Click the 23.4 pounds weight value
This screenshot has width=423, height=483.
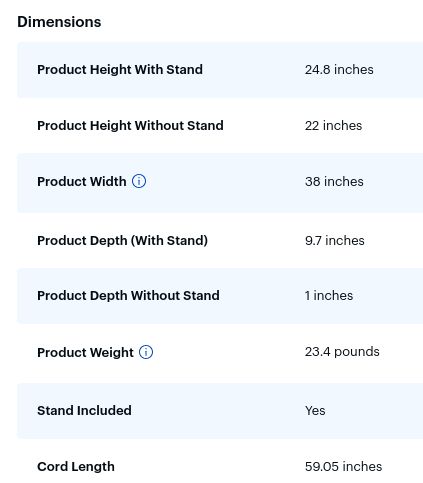pyautogui.click(x=342, y=352)
